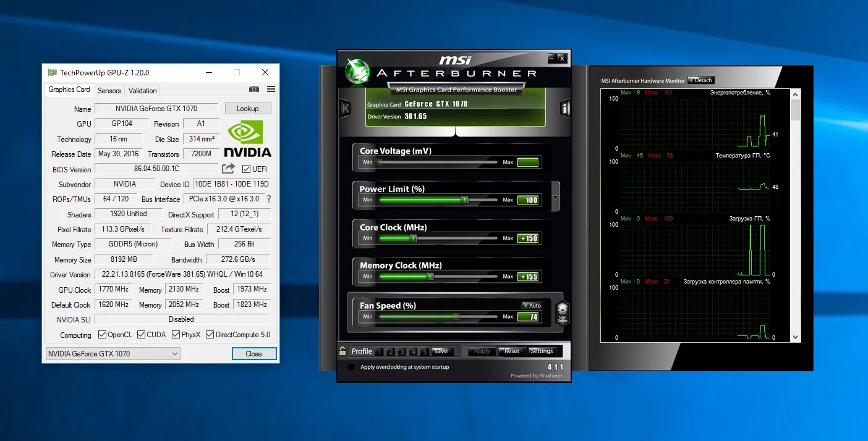Open the GPU selection dropdown in GPU-Z
The width and height of the screenshot is (868, 441).
(x=113, y=354)
